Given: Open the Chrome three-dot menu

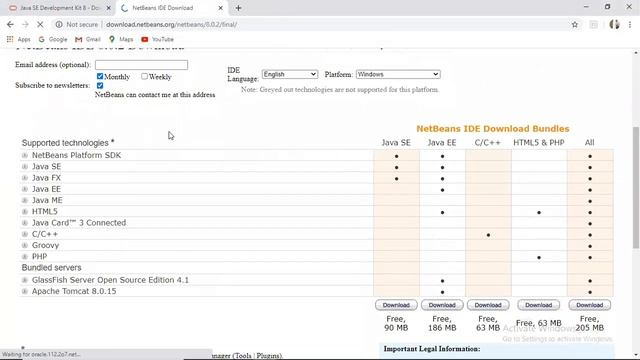Looking at the screenshot, I should click(x=630, y=24).
